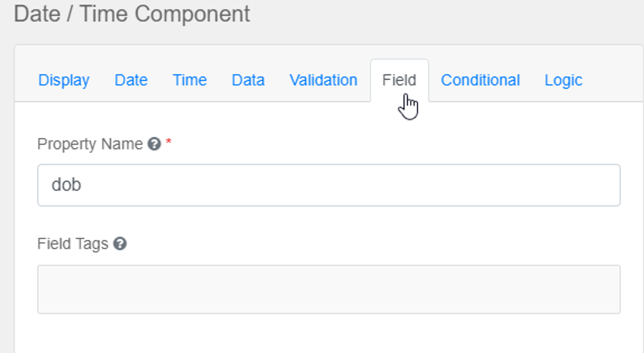Click the Field Tags help question-mark icon
The image size is (644, 353).
tap(120, 244)
